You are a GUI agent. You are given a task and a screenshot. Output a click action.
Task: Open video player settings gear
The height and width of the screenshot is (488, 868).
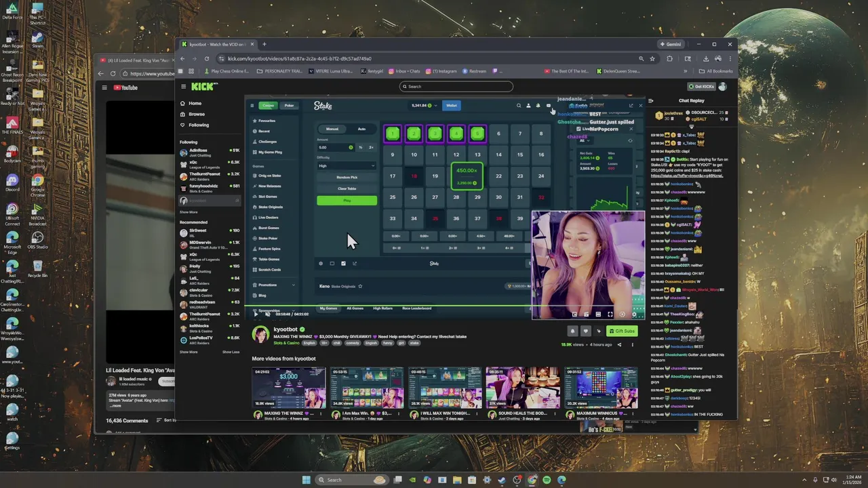tap(634, 314)
